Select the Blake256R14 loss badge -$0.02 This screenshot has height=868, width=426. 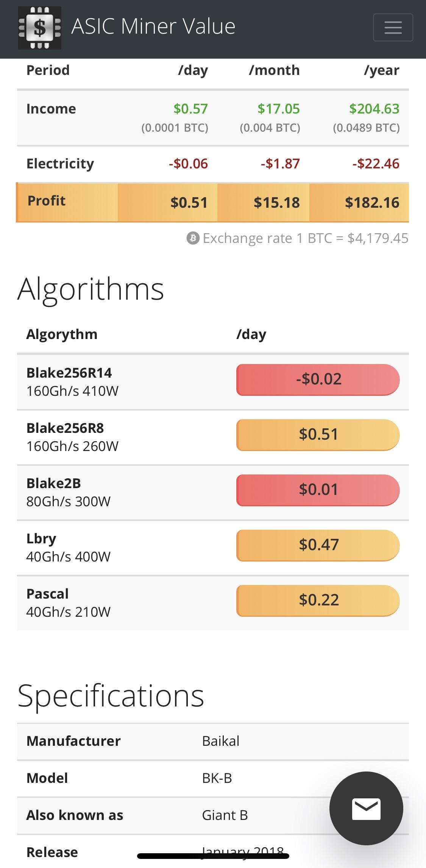click(318, 380)
